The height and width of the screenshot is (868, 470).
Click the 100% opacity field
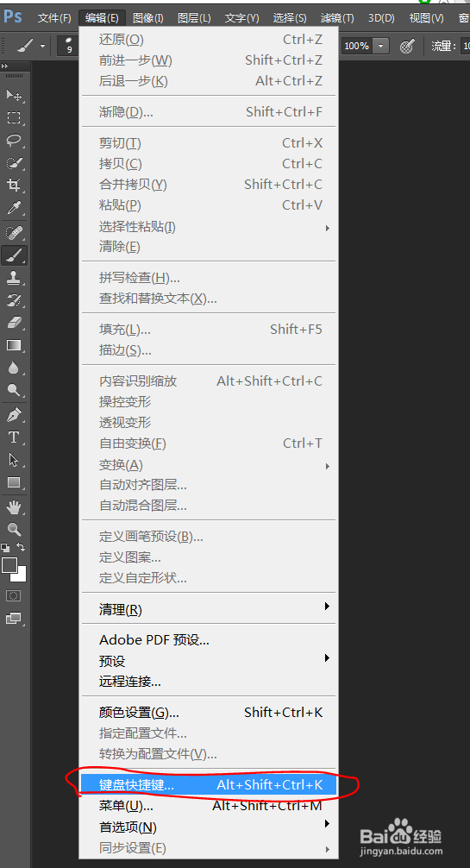pos(356,46)
